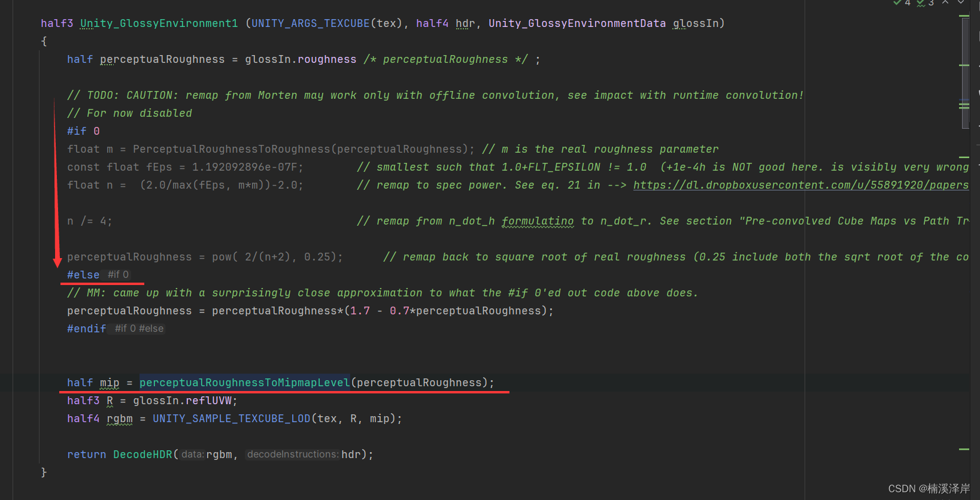Image resolution: width=980 pixels, height=500 pixels.
Task: Click the 'MM: came up with' comment
Action: coord(383,293)
